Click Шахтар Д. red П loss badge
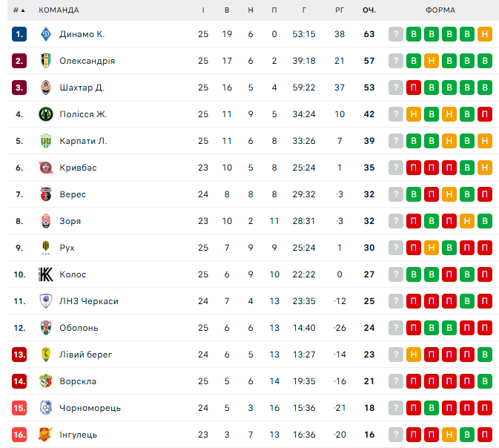Viewport: 499px width, 448px height. point(414,88)
